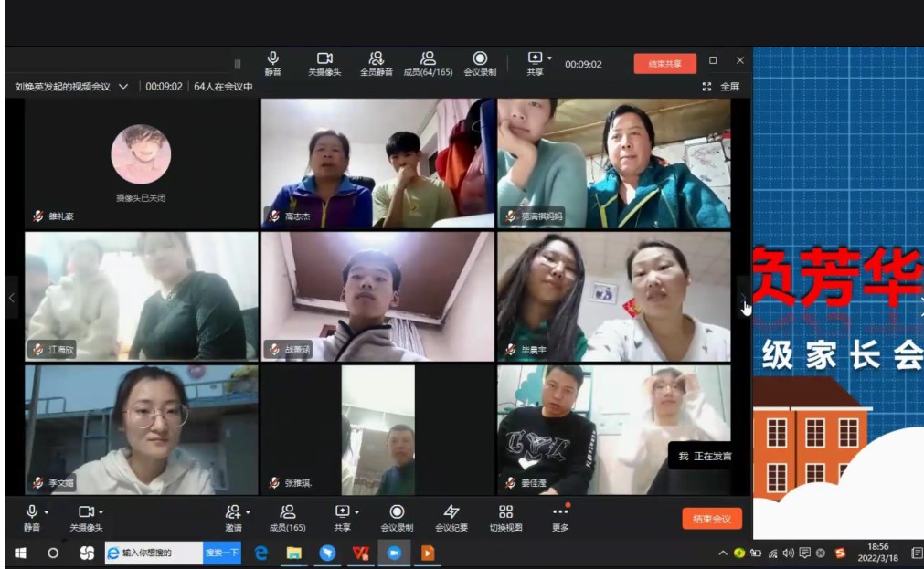Screen dimensions: 924x569
Task: Click the red 结束共享 button
Action: click(664, 64)
